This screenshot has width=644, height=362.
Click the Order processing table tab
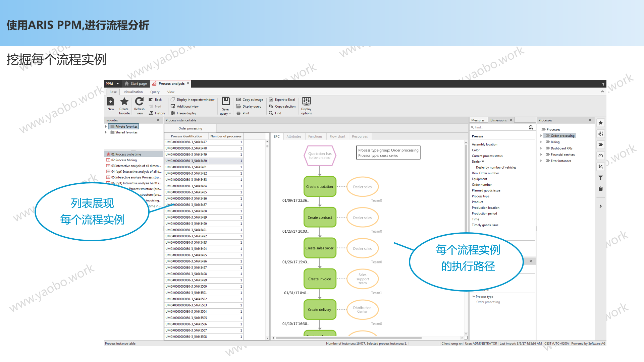coord(190,128)
